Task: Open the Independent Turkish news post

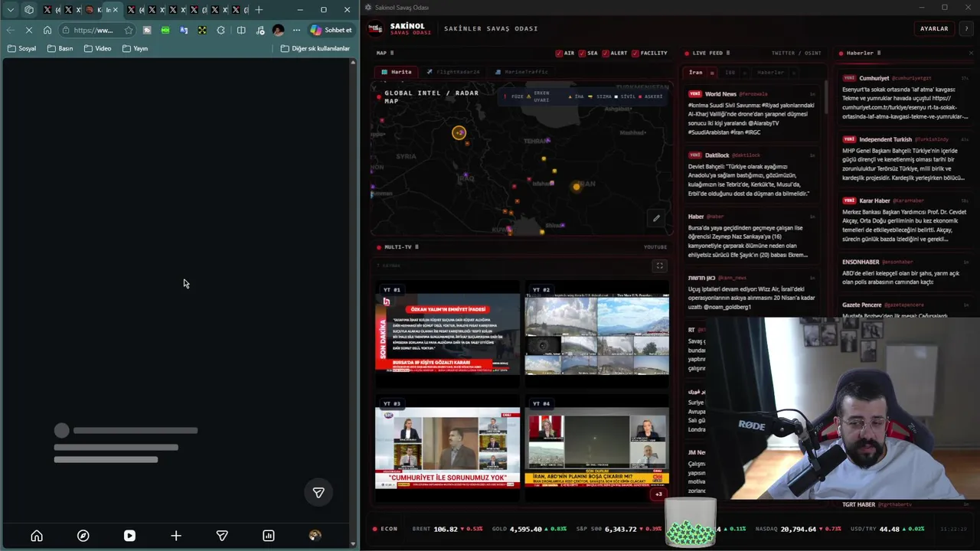Action: click(x=905, y=158)
